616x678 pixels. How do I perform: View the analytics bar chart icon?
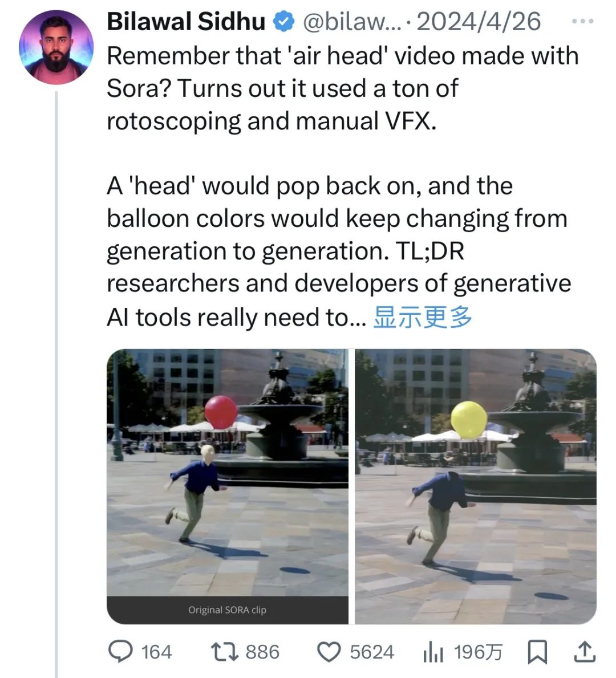pos(433,652)
